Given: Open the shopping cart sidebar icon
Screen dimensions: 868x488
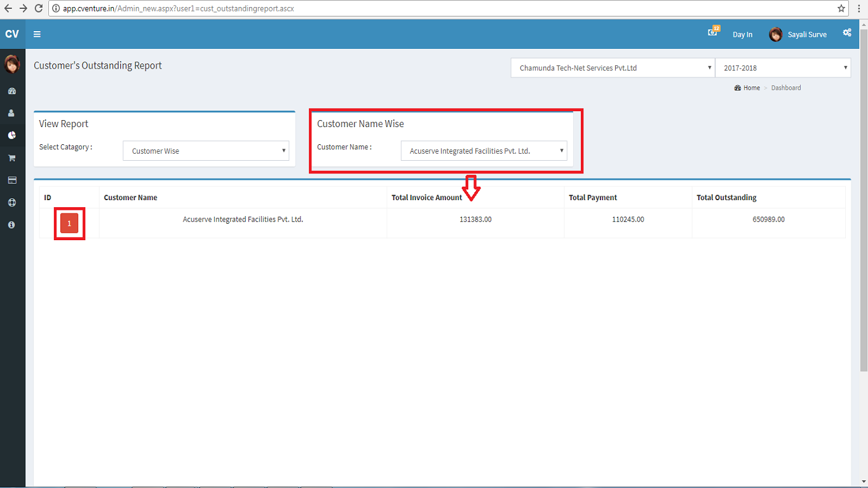Looking at the screenshot, I should point(11,158).
